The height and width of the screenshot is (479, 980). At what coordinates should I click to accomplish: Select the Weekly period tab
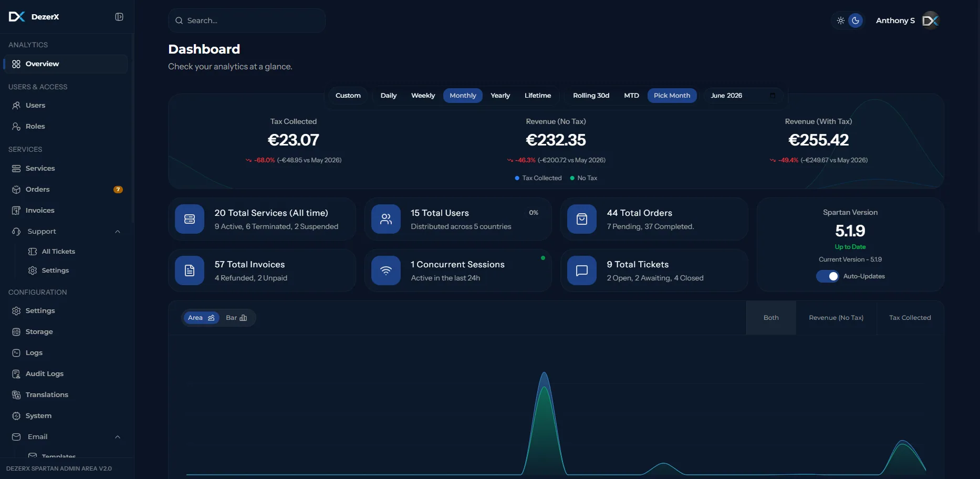pos(423,96)
